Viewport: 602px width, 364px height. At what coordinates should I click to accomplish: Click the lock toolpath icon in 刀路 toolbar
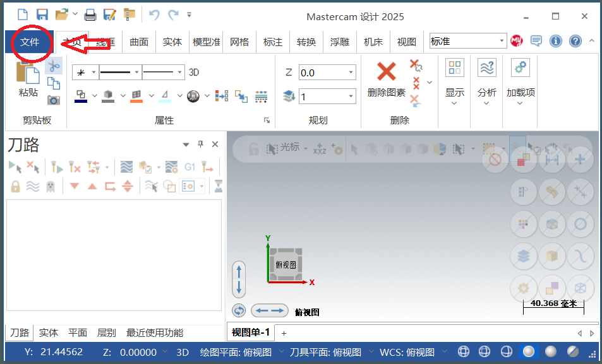(x=15, y=186)
